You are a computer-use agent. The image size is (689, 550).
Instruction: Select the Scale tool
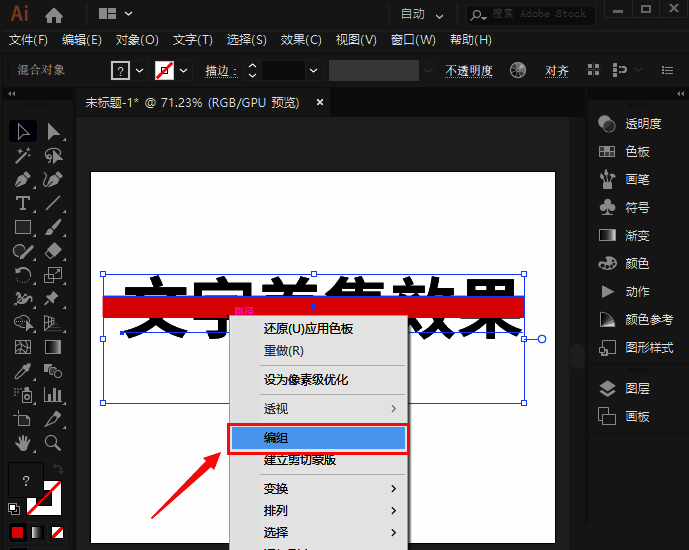[53, 275]
